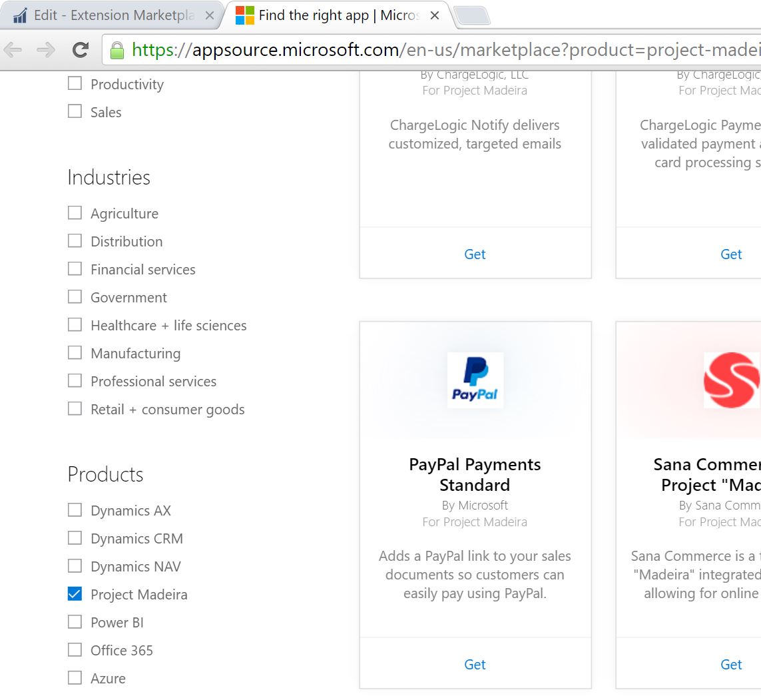Check the Manufacturing industry checkbox
This screenshot has width=761, height=700.
(x=75, y=352)
